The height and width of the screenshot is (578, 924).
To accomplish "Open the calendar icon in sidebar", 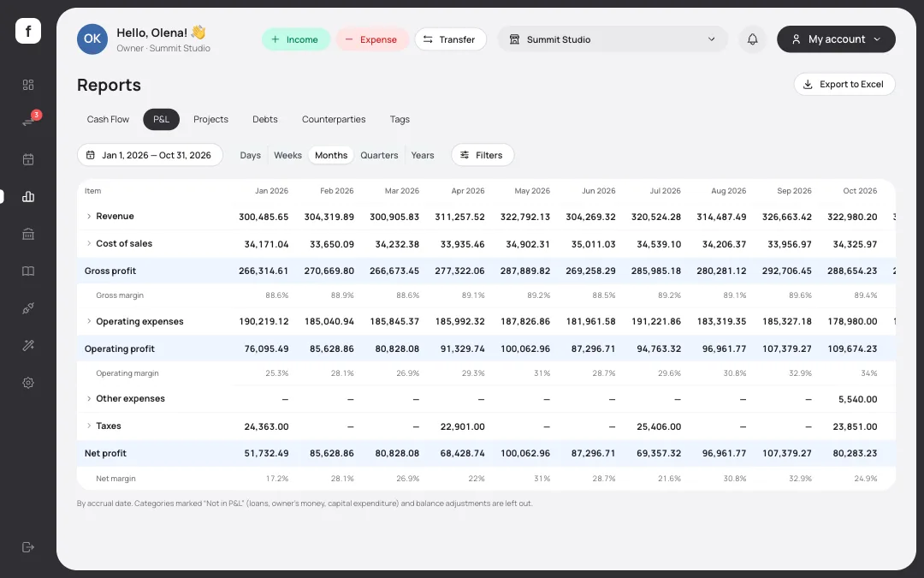I will tap(28, 159).
